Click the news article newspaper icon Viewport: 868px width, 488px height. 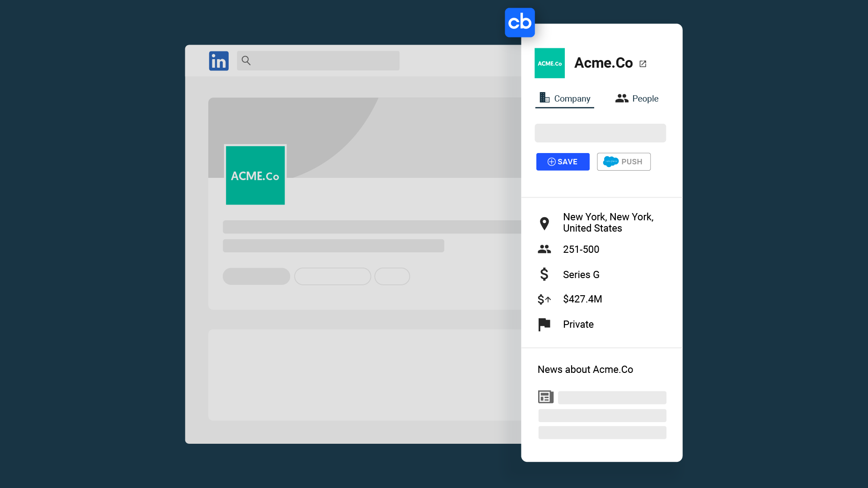tap(545, 397)
